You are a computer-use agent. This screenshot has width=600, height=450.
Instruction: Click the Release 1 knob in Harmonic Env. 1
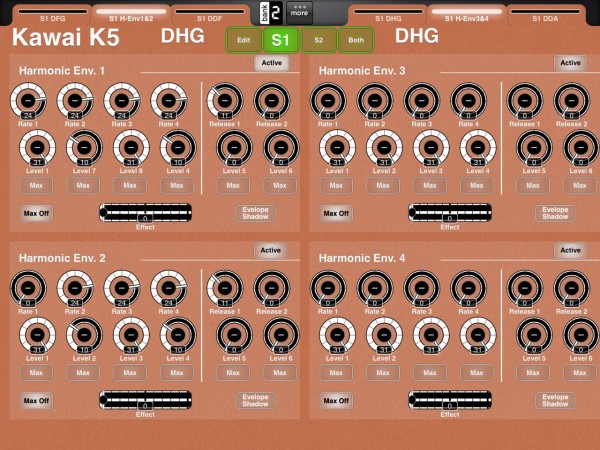pyautogui.click(x=225, y=101)
